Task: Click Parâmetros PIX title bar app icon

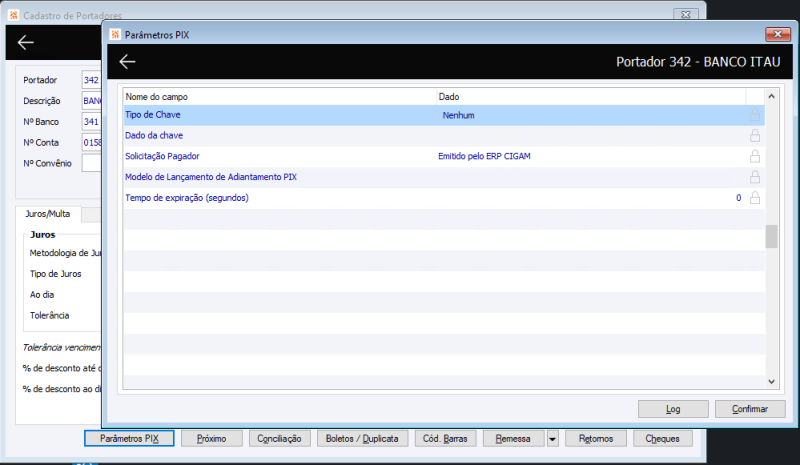Action: click(x=115, y=35)
